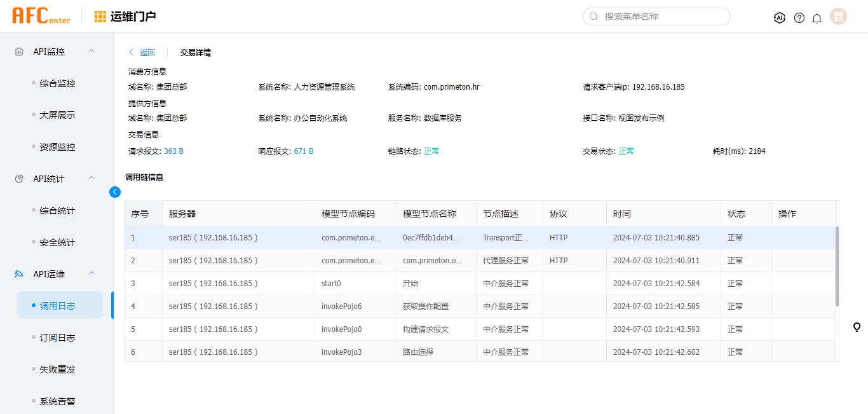Collapse the API统计 menu group
Screen dimensions: 868x414
91,178
